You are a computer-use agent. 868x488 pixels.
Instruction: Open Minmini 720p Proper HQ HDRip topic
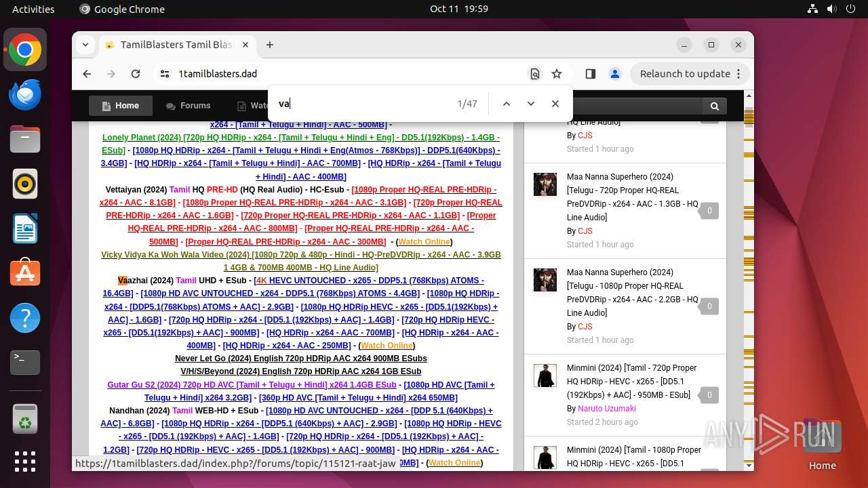(x=632, y=381)
